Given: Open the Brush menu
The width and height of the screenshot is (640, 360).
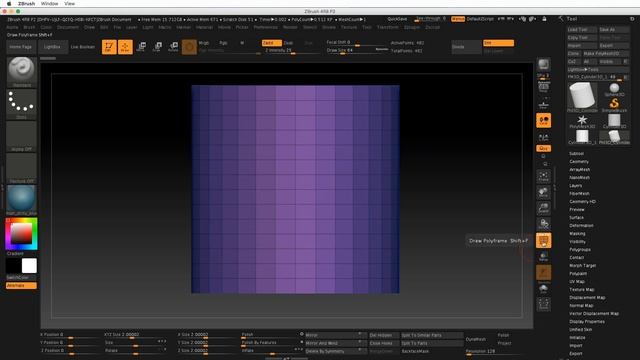Looking at the screenshot, I should [x=29, y=27].
